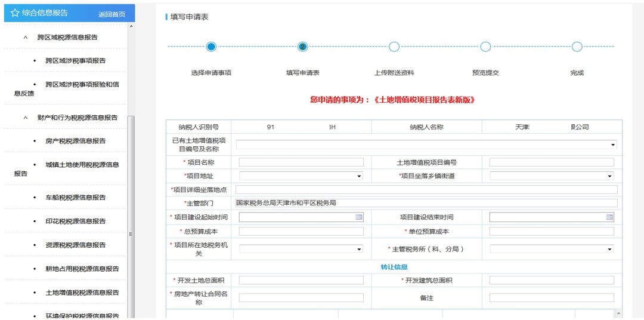Click the 上传附送资料 step circle

click(x=394, y=47)
